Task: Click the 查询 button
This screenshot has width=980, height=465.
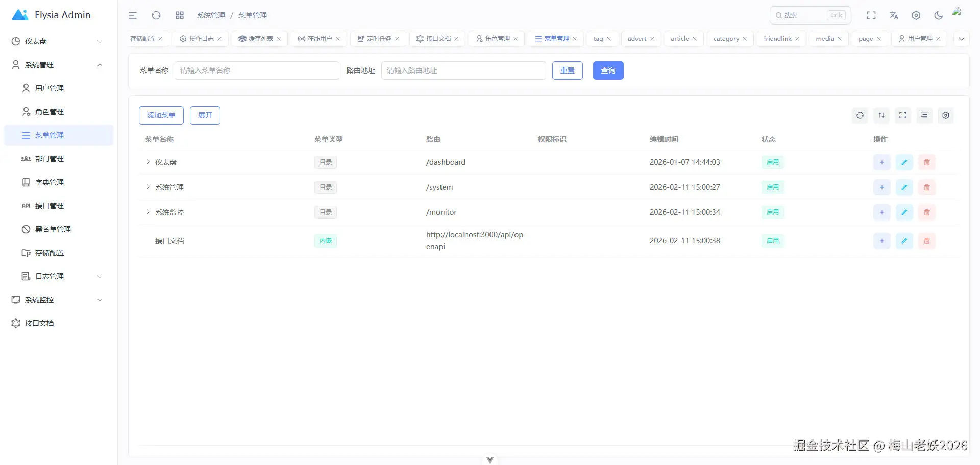Action: (608, 70)
